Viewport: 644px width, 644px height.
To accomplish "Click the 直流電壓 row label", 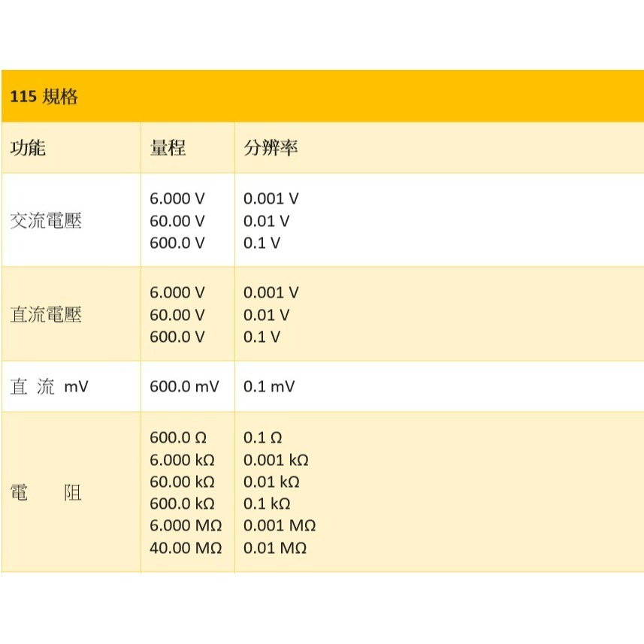I will 41,315.
